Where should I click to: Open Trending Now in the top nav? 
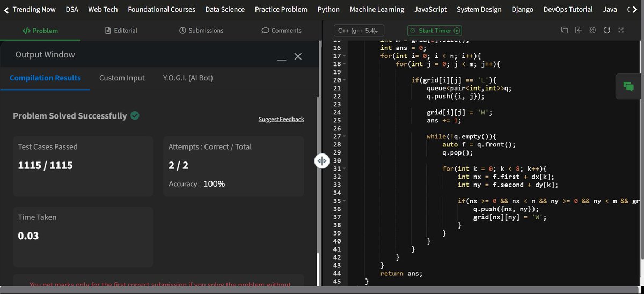(34, 9)
